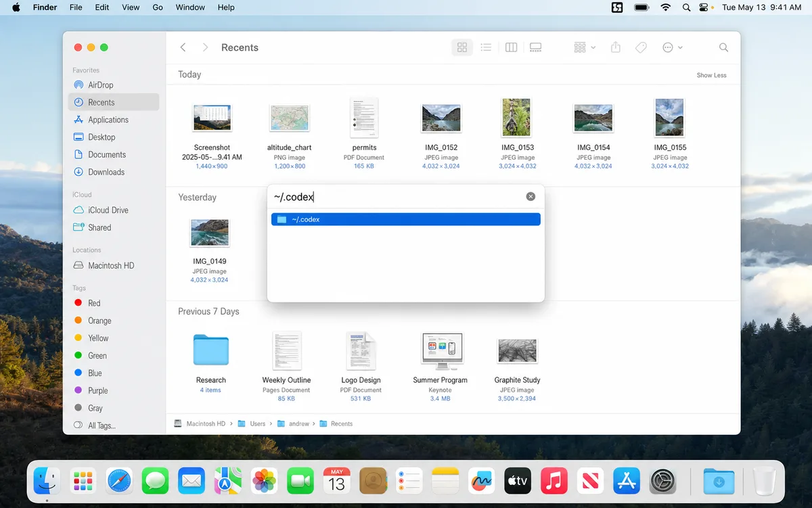Select the Green tag
The height and width of the screenshot is (508, 812).
[x=113, y=356]
